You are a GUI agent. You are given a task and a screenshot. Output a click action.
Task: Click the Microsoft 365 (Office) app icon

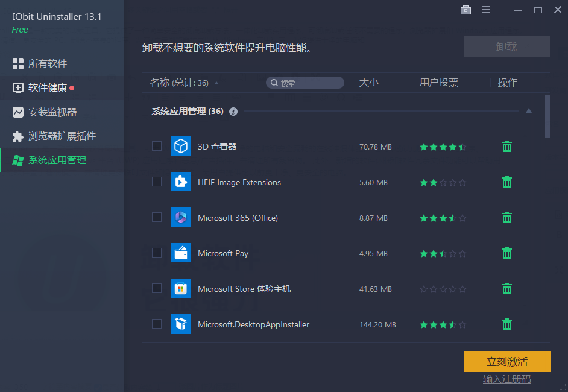pyautogui.click(x=181, y=217)
